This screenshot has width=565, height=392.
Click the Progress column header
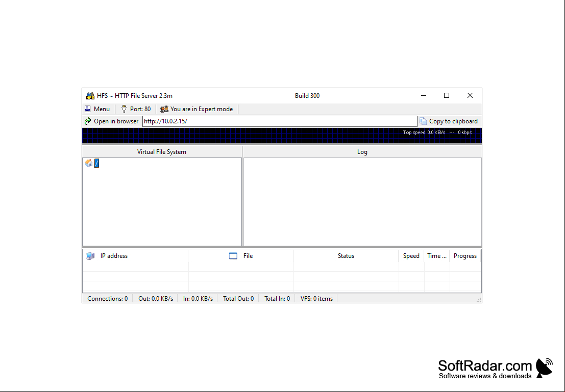[465, 256]
